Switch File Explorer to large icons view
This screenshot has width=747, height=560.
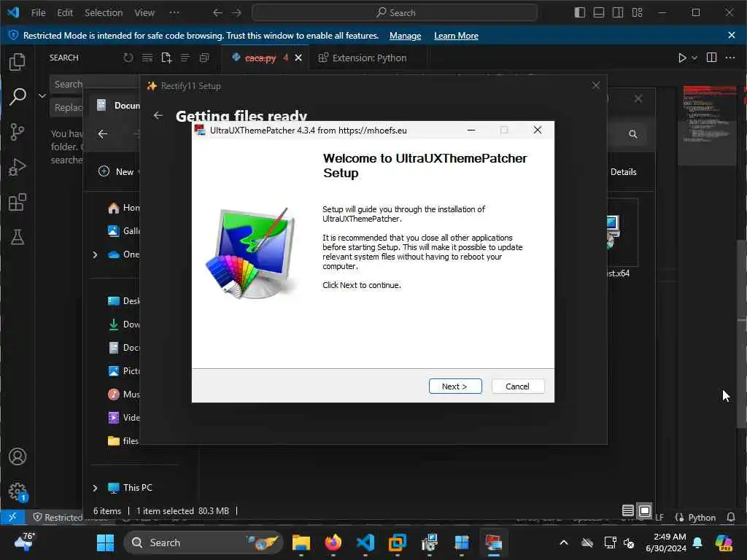[645, 511]
